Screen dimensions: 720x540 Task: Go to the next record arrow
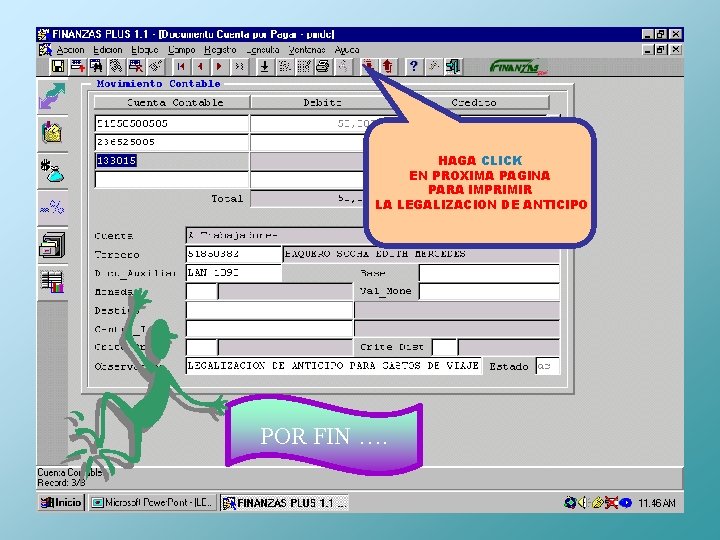coord(219,67)
